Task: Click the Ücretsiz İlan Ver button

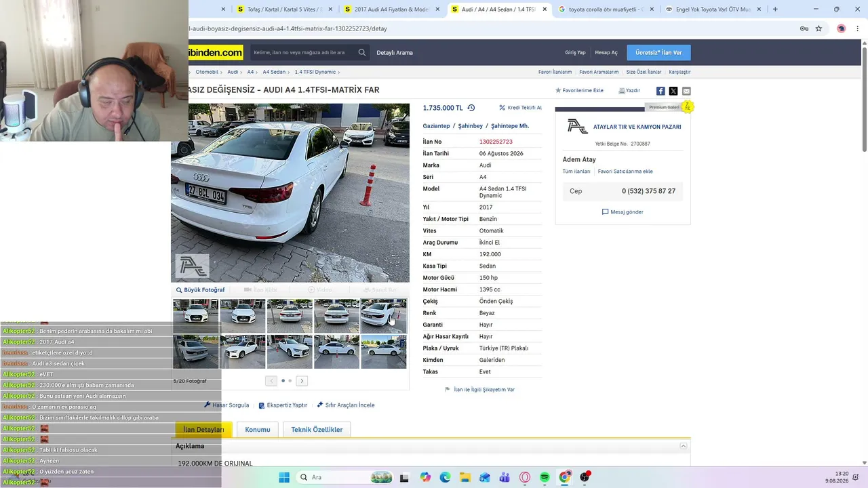Action: 658,53
